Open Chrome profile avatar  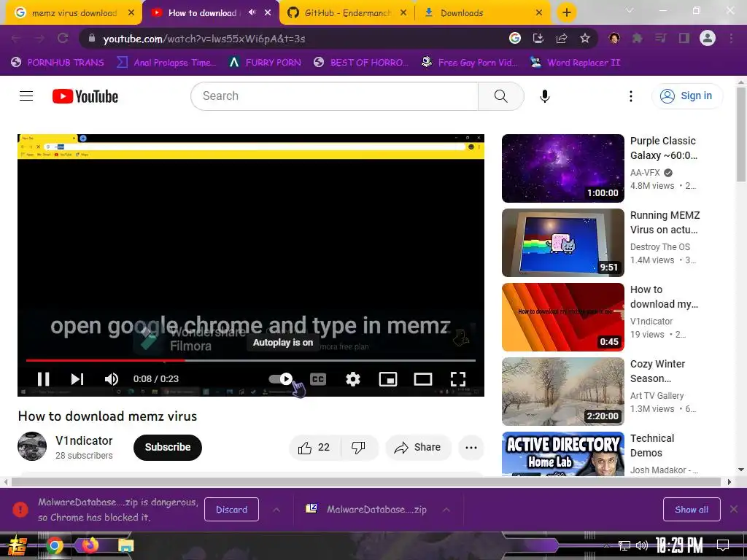(x=708, y=38)
